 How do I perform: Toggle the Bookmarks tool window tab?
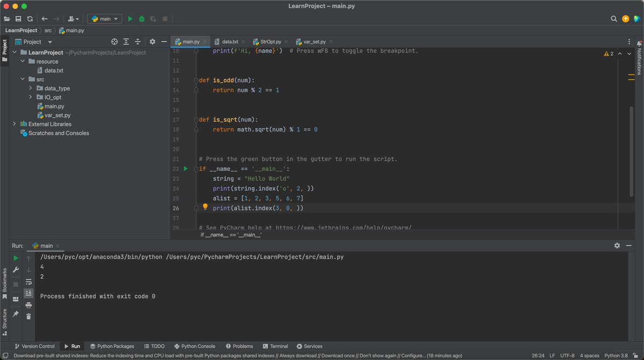point(4,284)
